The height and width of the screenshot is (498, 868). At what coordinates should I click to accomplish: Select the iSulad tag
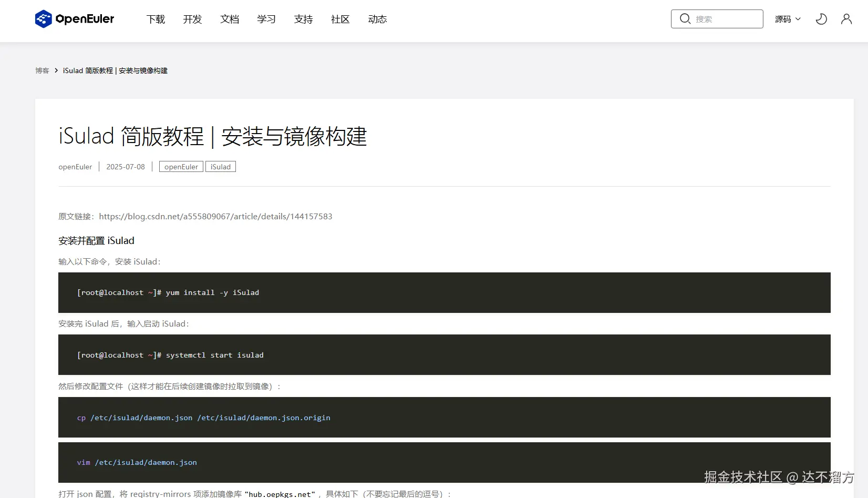[x=221, y=167]
